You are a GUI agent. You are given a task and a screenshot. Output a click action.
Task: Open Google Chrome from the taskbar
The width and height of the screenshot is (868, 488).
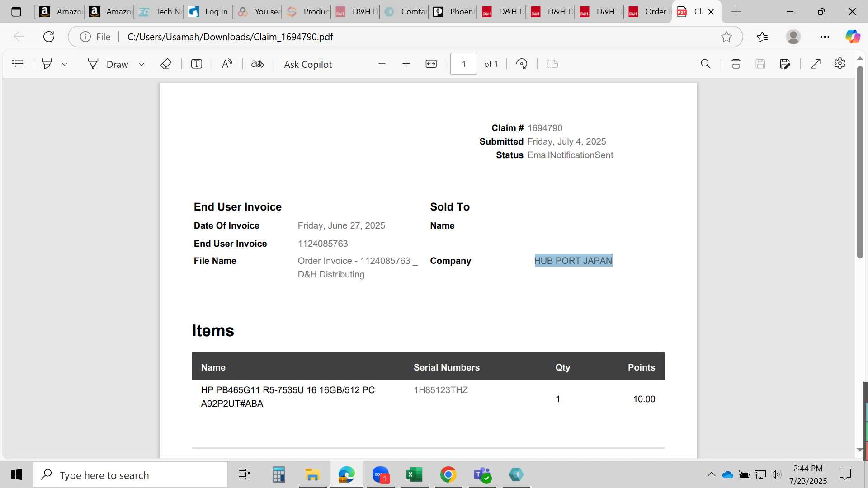point(448,474)
